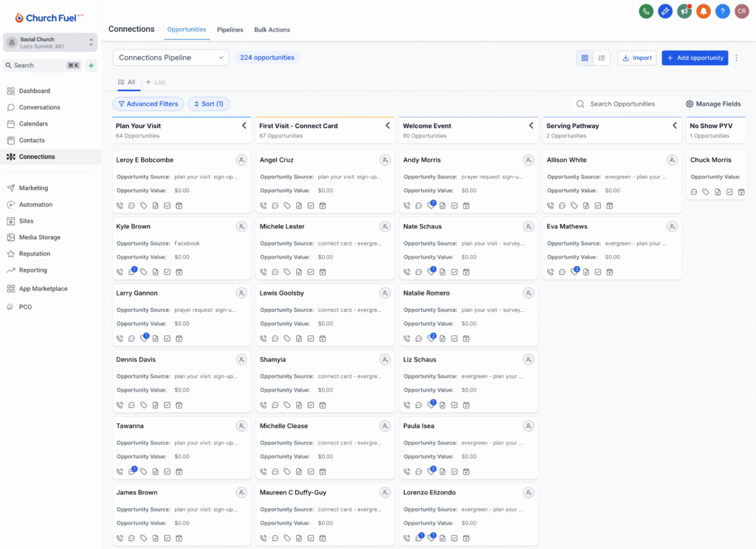Switch to the Pipelines tab

230,30
